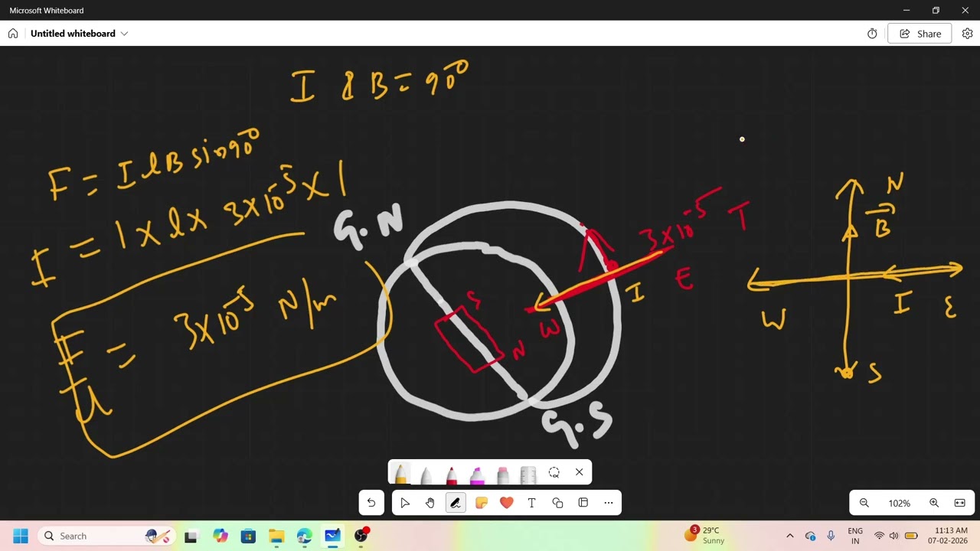
Task: Open OneDrive cloud tray icon
Action: point(811,536)
